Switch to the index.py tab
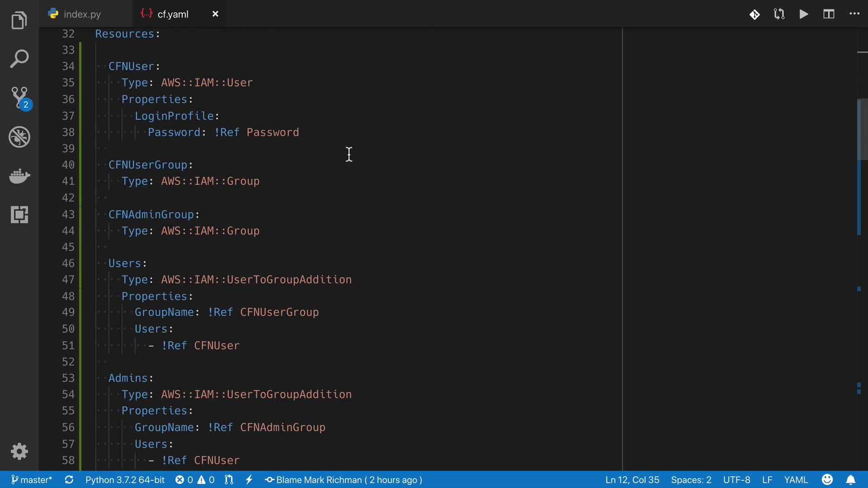Image resolution: width=868 pixels, height=488 pixels. coord(82,14)
